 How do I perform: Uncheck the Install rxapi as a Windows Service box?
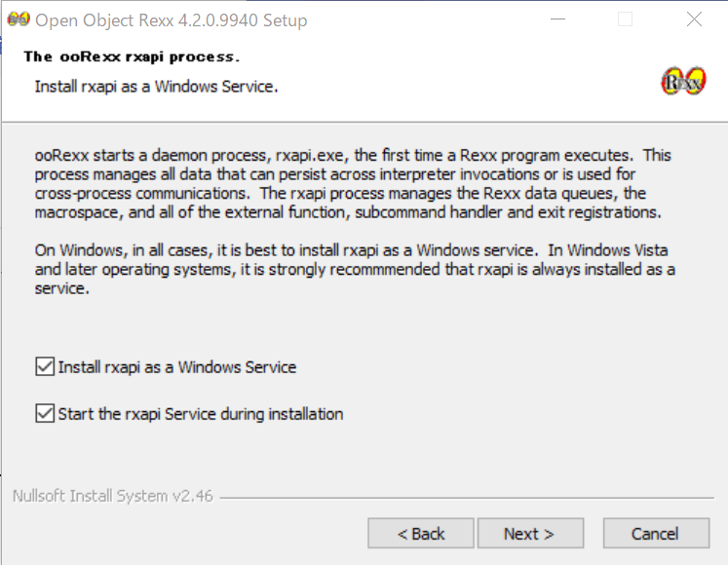(44, 367)
